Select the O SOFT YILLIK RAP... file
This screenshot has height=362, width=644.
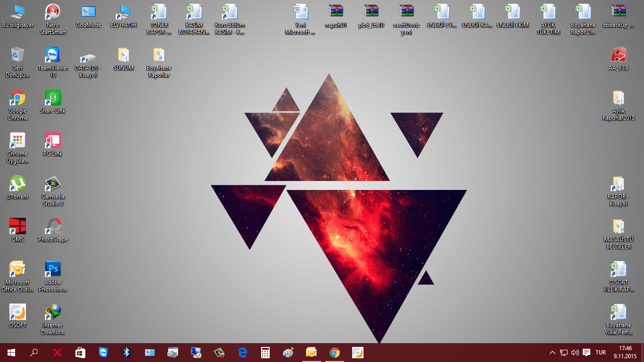pyautogui.click(x=619, y=277)
